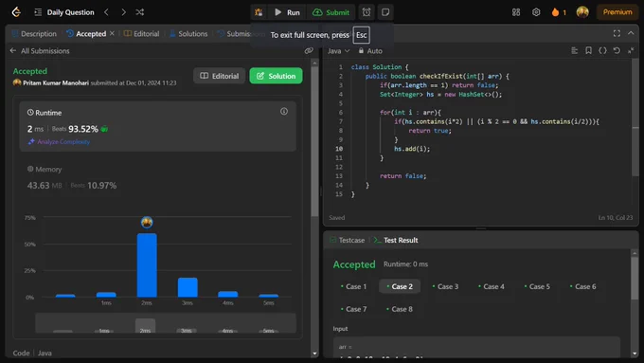Run the code
Screen dimensions: 644x363
(287, 12)
